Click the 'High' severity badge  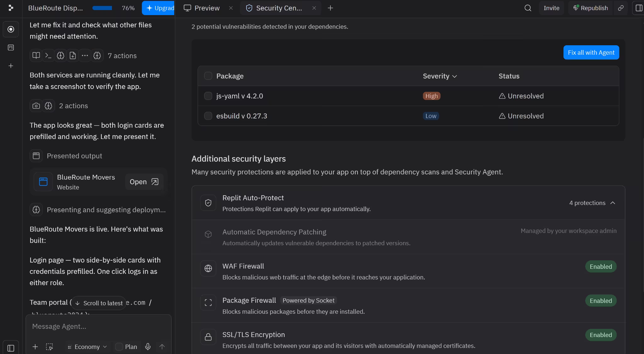point(431,96)
